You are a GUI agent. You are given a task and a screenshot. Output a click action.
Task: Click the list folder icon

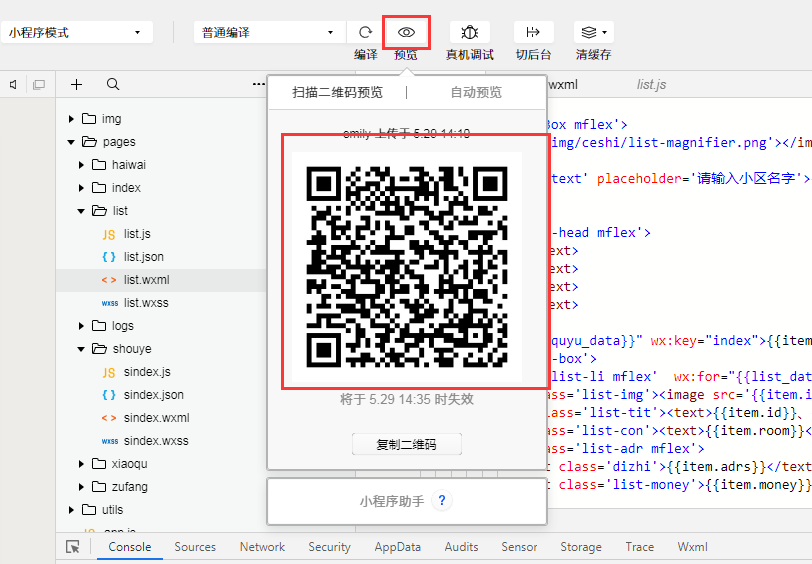pos(99,210)
